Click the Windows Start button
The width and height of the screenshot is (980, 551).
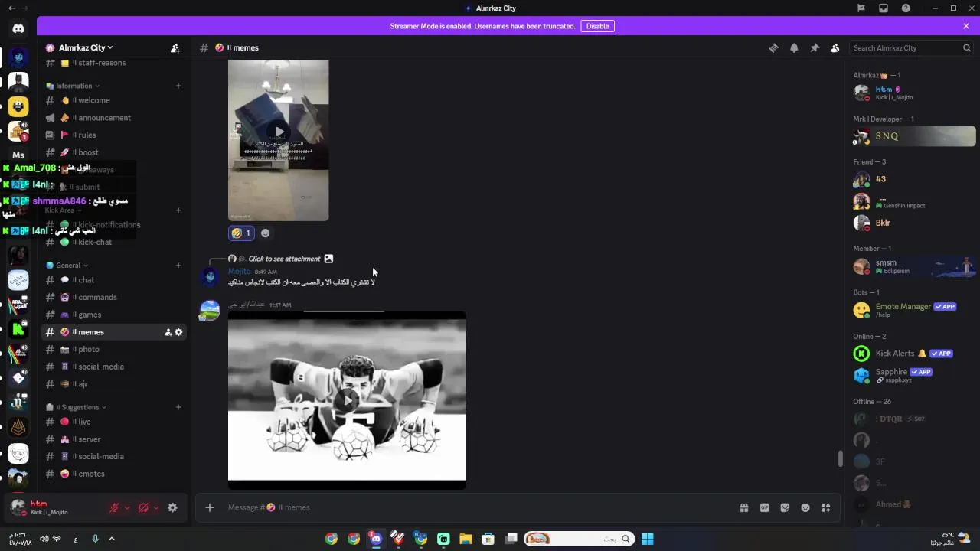pyautogui.click(x=647, y=539)
